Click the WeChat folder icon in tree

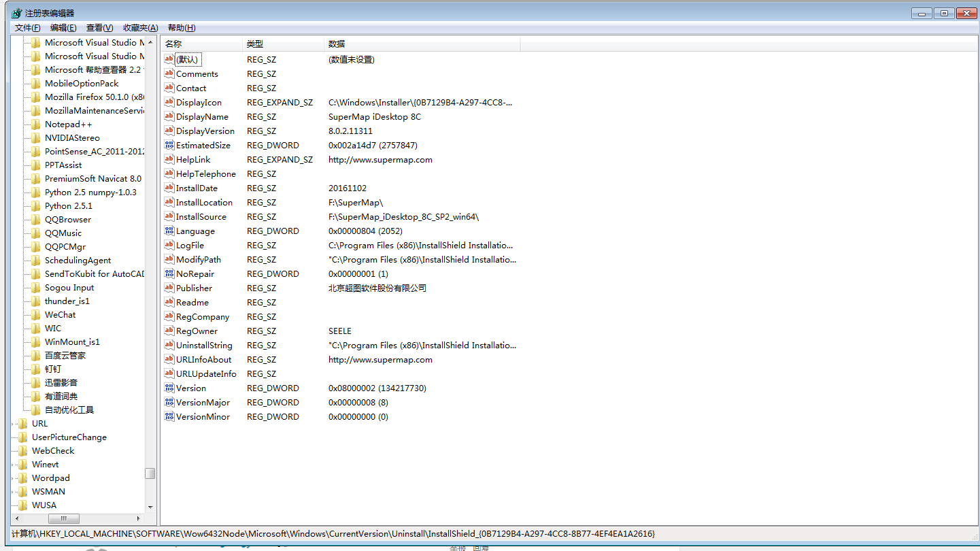(35, 315)
